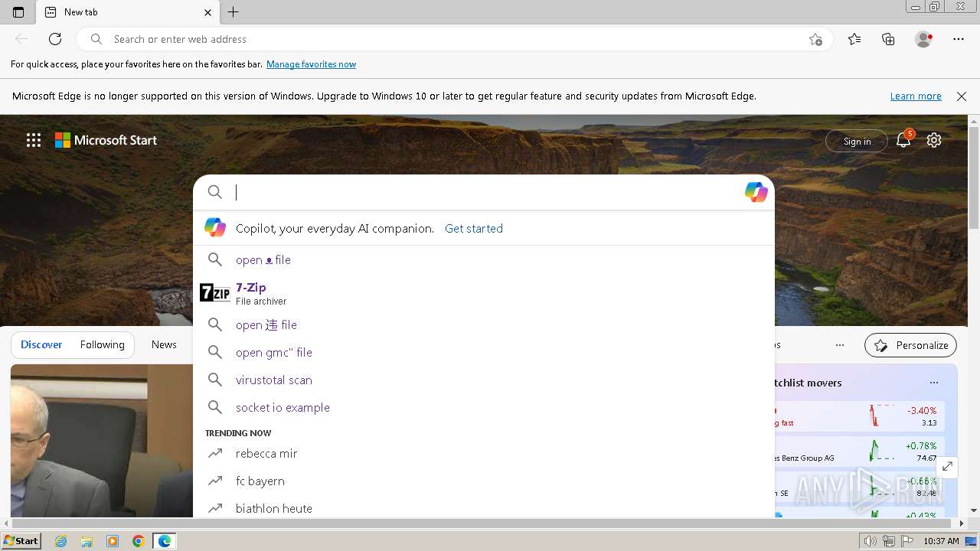The height and width of the screenshot is (551, 980).
Task: Open the Microsoft apps grid launcher
Action: [34, 140]
